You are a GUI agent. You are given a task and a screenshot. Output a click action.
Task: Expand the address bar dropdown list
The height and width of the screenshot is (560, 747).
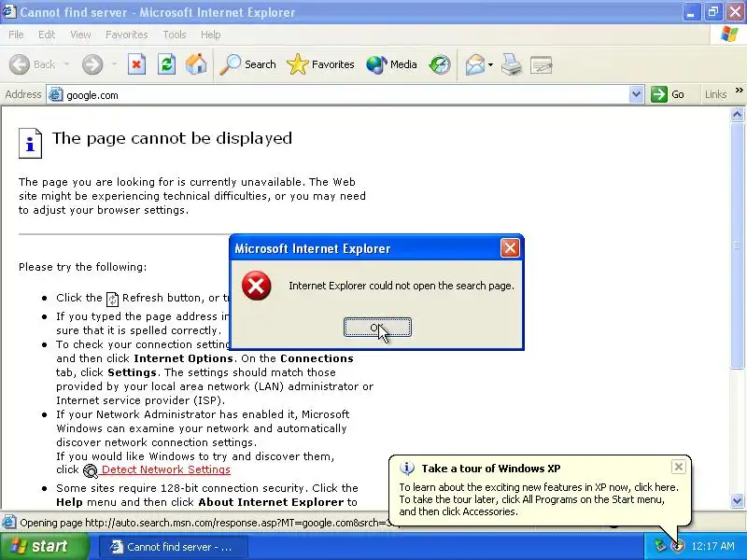[x=636, y=94]
